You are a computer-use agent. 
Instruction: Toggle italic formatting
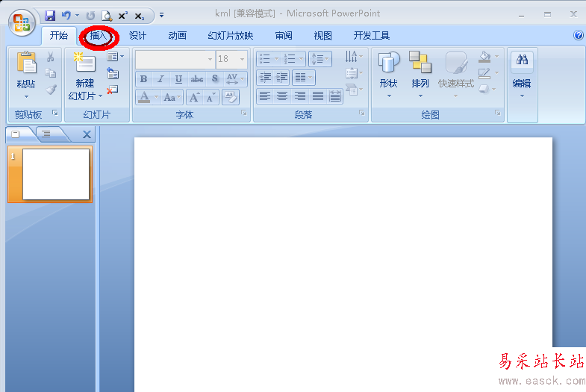pos(160,79)
